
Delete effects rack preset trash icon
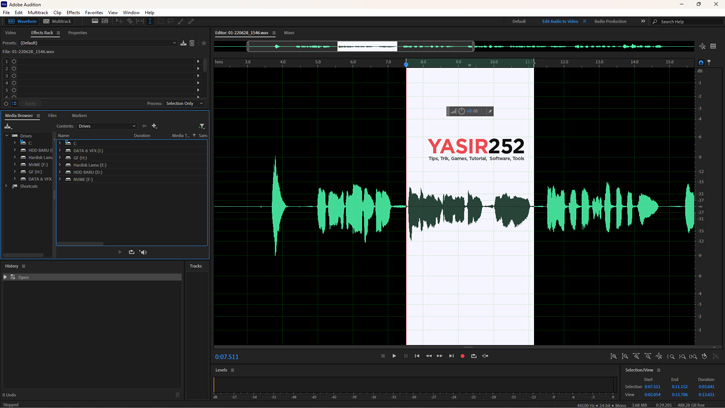[x=192, y=43]
